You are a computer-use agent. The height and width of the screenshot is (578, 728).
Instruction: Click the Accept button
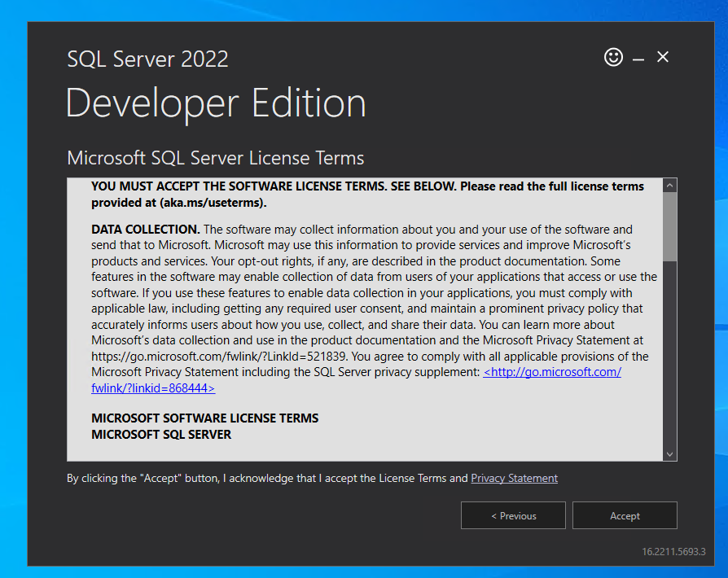tap(625, 515)
